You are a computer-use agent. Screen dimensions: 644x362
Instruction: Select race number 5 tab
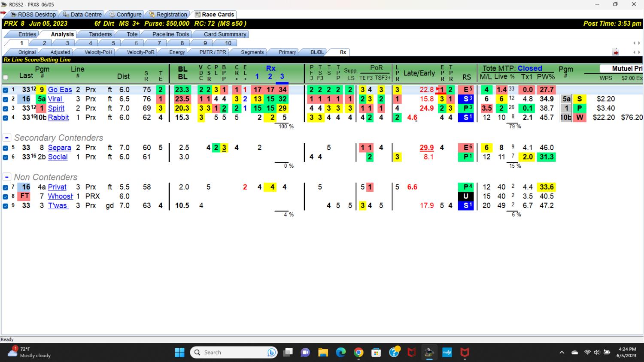point(113,43)
